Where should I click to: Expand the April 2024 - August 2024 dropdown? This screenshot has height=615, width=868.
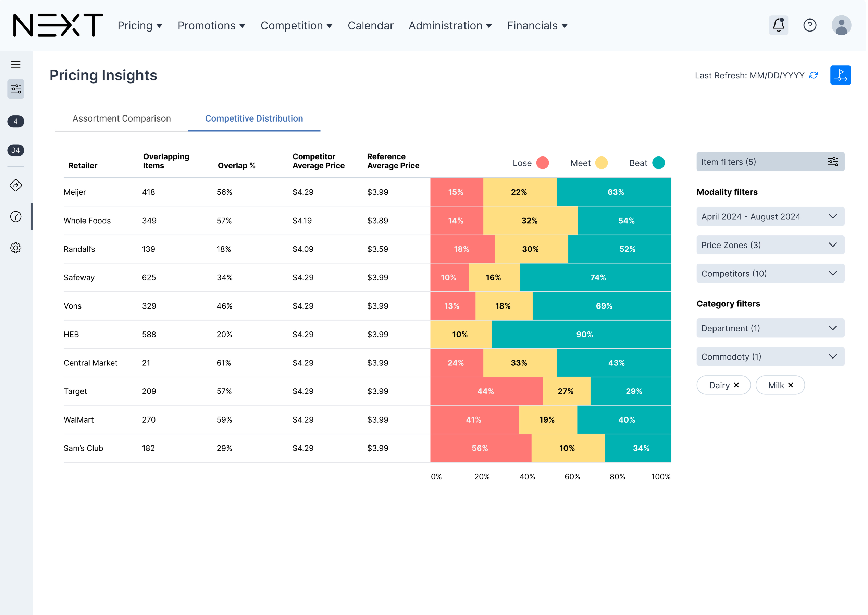(x=770, y=217)
